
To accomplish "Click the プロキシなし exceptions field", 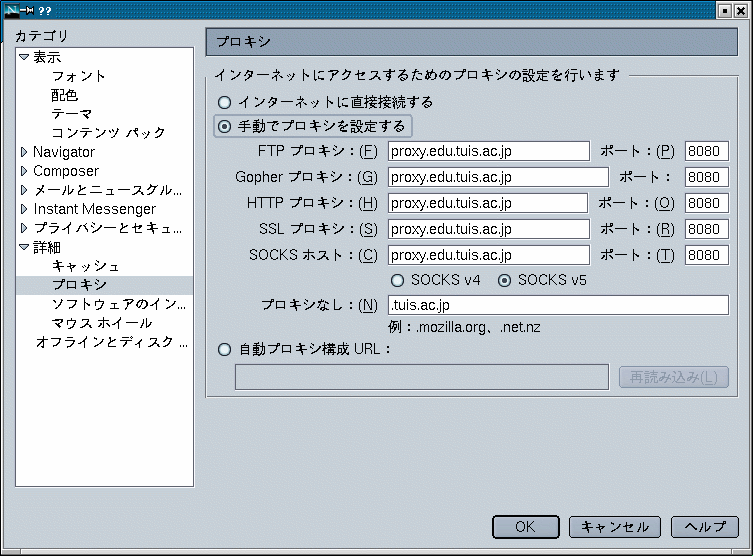I will [x=559, y=305].
